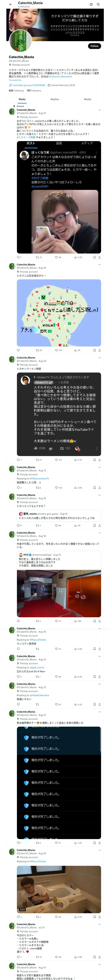This screenshot has height=980, width=110.
Task: Open the more menu on the pixel map post
Action: 99,265
